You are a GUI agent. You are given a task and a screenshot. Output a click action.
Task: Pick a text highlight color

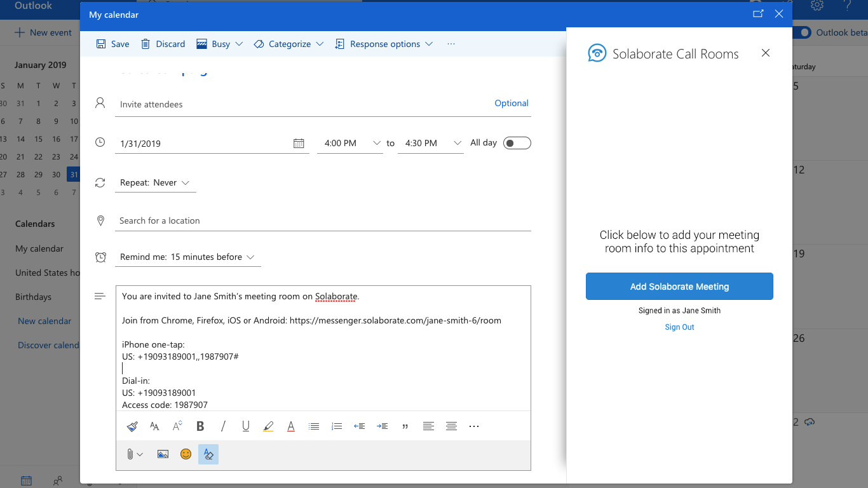click(268, 426)
